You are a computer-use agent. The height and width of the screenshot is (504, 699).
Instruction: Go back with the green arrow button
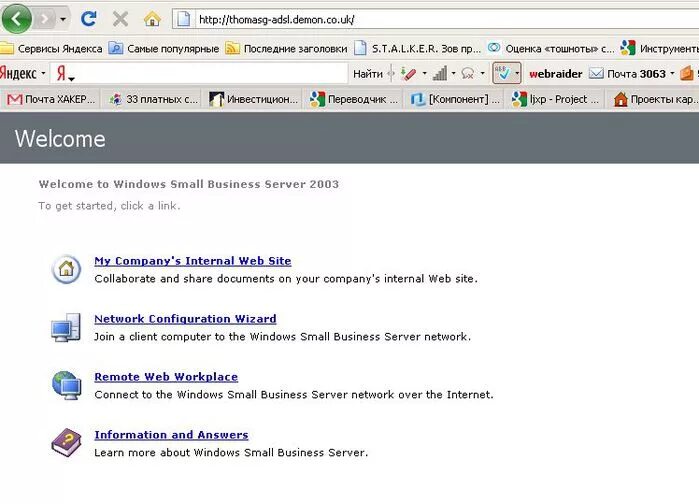tap(16, 19)
